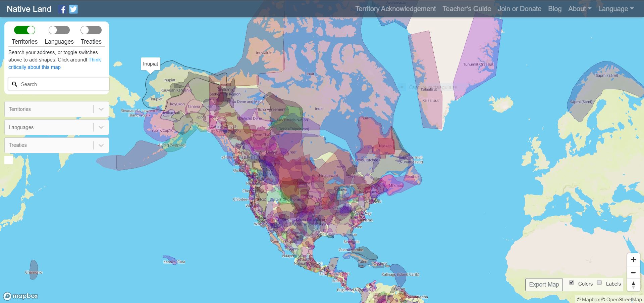This screenshot has width=644, height=303.
Task: Open 'Think critically about this map' link
Action: [x=35, y=67]
